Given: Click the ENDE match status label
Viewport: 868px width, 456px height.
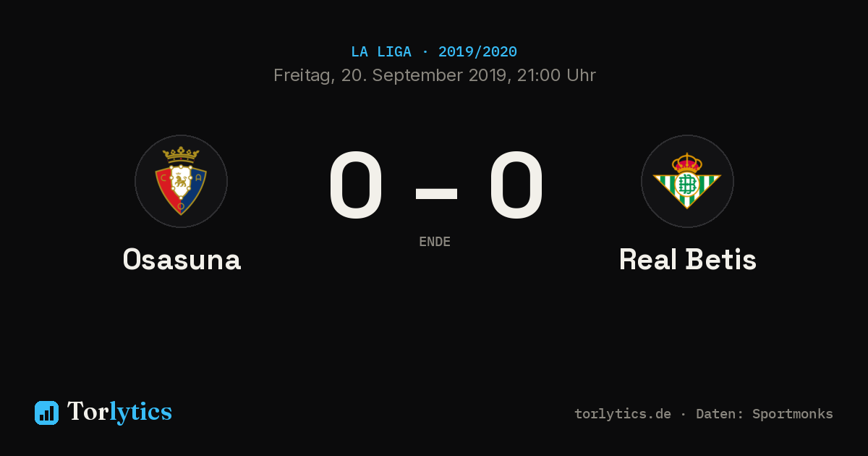Looking at the screenshot, I should 435,242.
